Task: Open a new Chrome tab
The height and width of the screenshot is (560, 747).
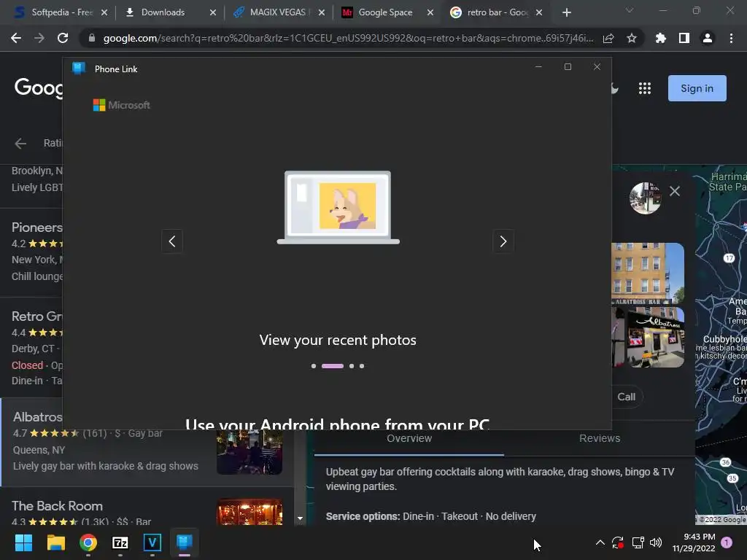Action: (566, 12)
